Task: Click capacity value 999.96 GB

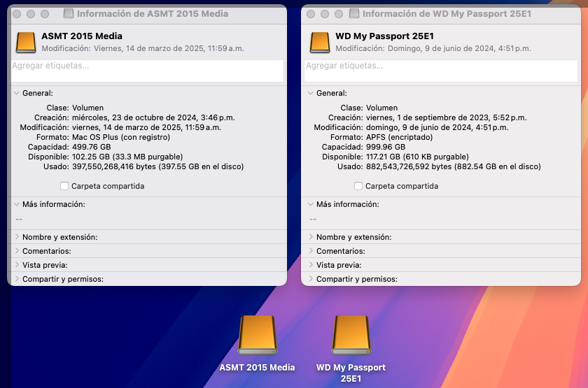Action: click(x=386, y=147)
